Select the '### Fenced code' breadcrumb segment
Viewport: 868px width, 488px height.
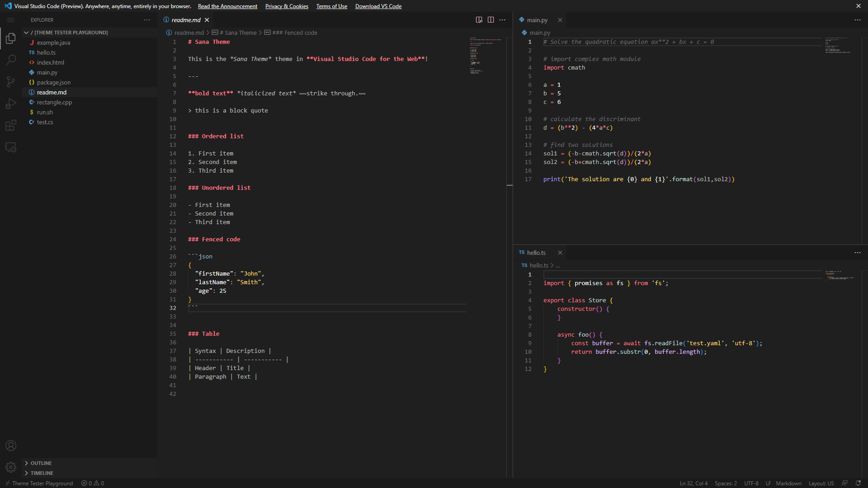(291, 33)
